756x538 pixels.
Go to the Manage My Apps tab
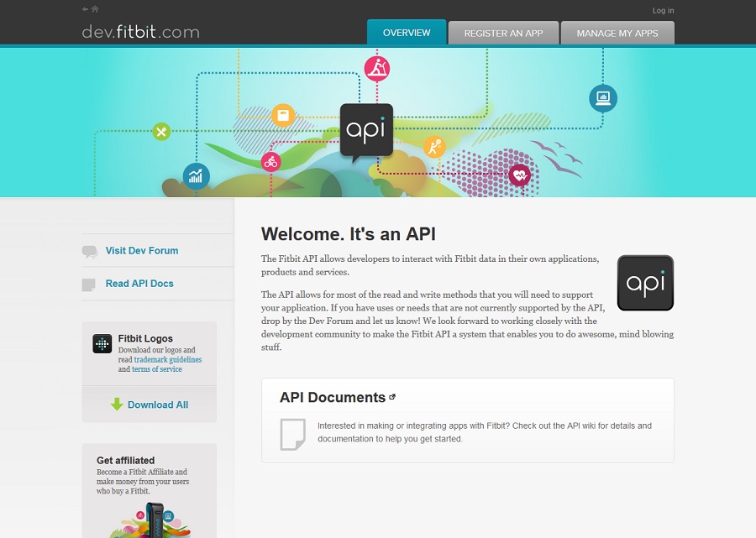(617, 34)
